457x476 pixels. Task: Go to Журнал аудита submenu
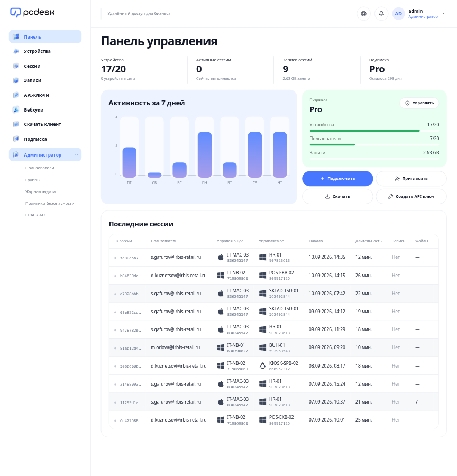(40, 192)
